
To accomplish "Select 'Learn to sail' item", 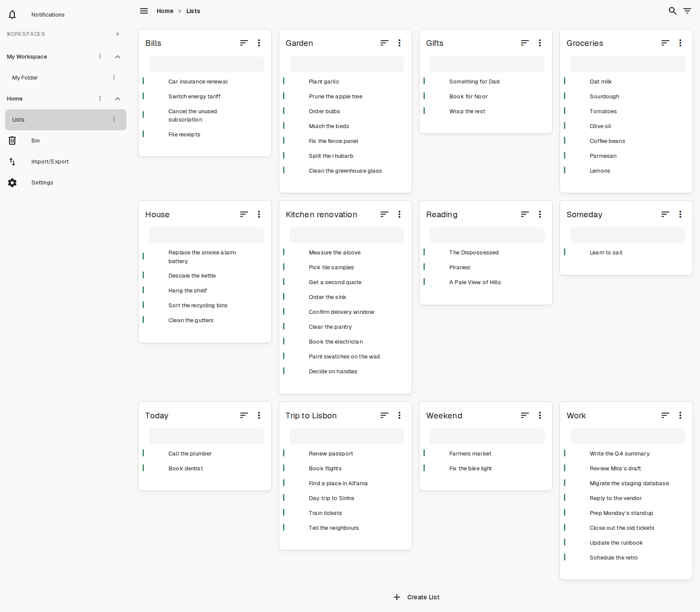I will click(606, 253).
